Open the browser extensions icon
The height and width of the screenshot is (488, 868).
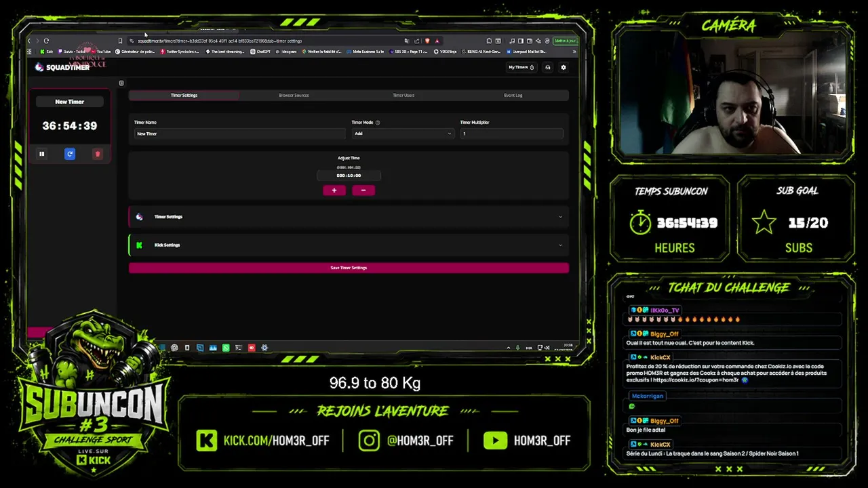point(489,41)
